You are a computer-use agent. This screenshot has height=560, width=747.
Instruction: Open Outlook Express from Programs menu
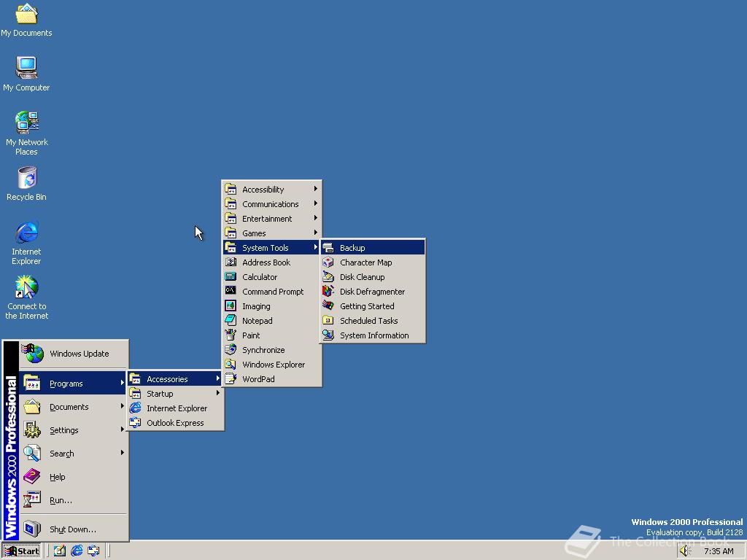click(175, 423)
